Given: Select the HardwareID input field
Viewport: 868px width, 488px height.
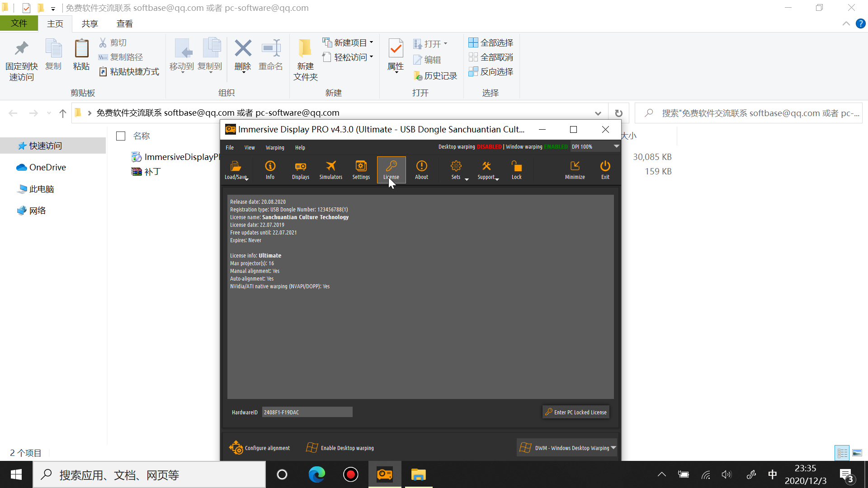Looking at the screenshot, I should (x=307, y=413).
